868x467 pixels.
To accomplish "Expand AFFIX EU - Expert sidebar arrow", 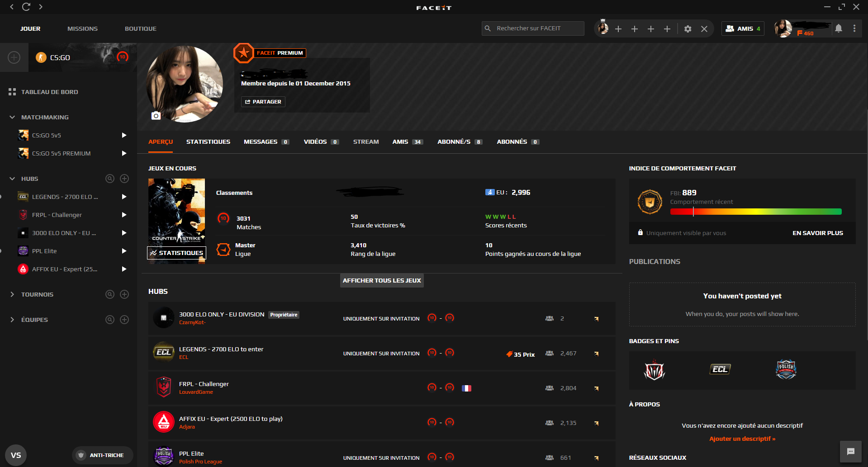I will click(x=124, y=269).
